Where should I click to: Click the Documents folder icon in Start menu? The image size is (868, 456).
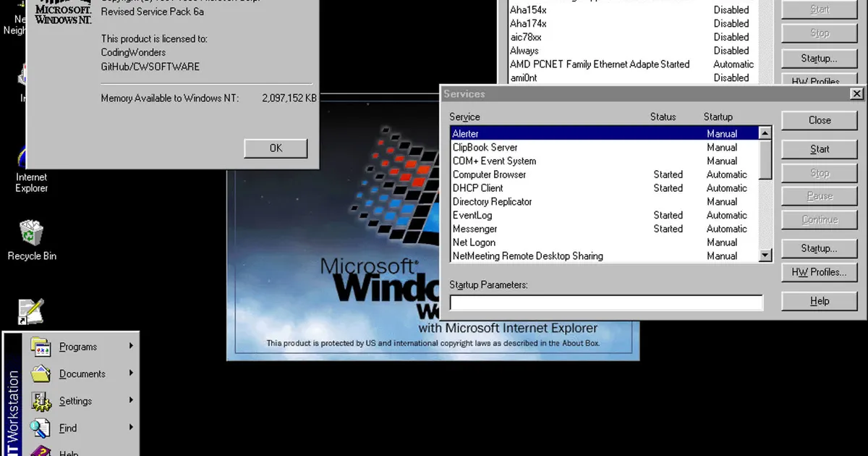[x=41, y=373]
